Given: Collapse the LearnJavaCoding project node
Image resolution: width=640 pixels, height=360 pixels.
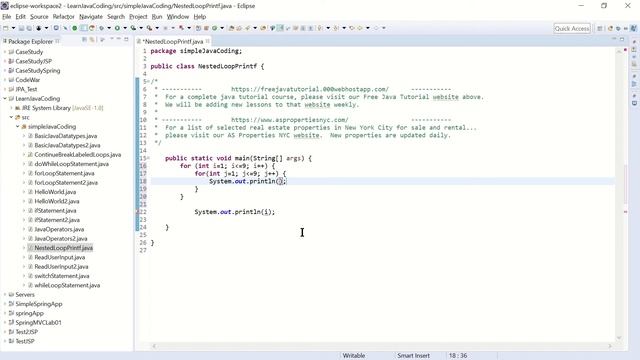Looking at the screenshot, I should coord(5,98).
